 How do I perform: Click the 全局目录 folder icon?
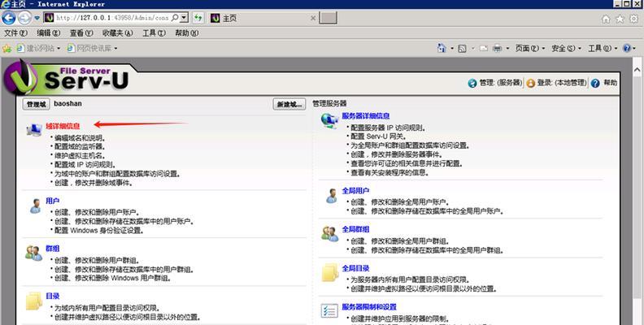330,272
